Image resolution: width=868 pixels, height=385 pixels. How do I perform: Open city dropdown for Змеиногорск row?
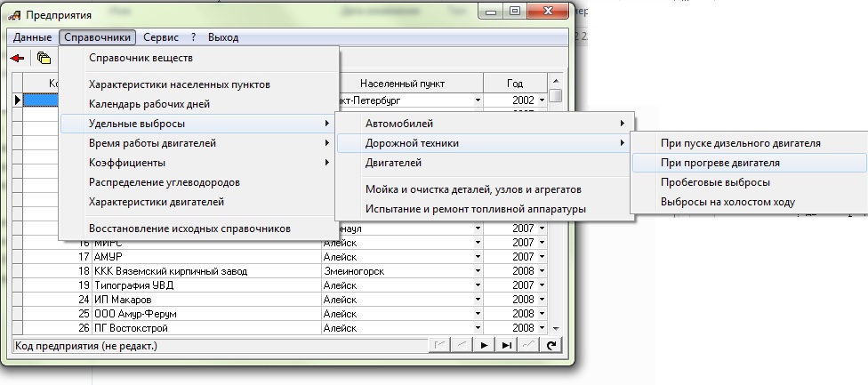(x=478, y=271)
